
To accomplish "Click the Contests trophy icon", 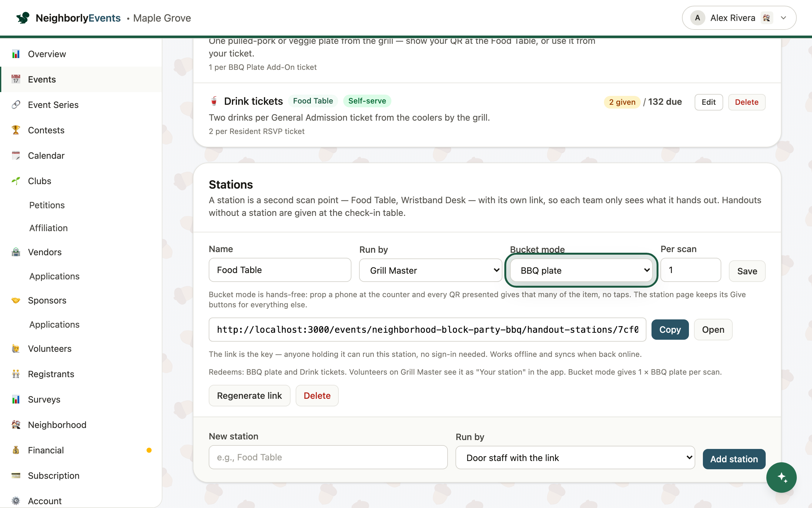I will (16, 130).
